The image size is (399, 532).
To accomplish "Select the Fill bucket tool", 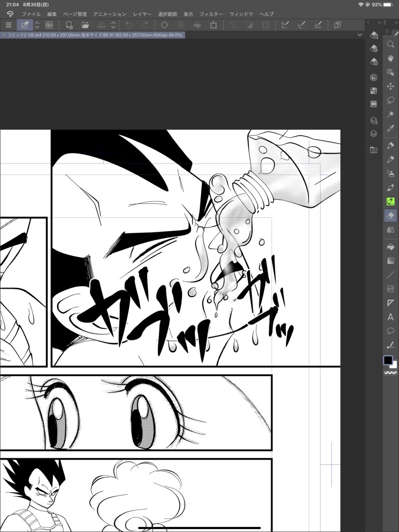I will 390,247.
